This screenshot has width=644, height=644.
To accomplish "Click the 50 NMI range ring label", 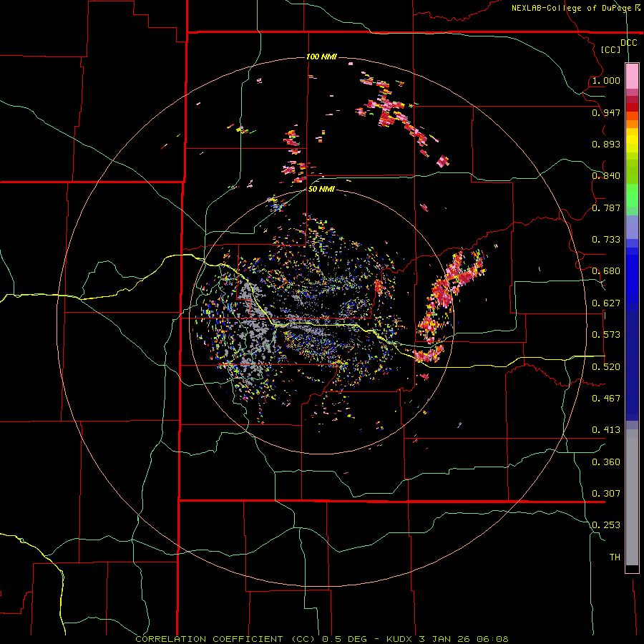I will (x=321, y=189).
